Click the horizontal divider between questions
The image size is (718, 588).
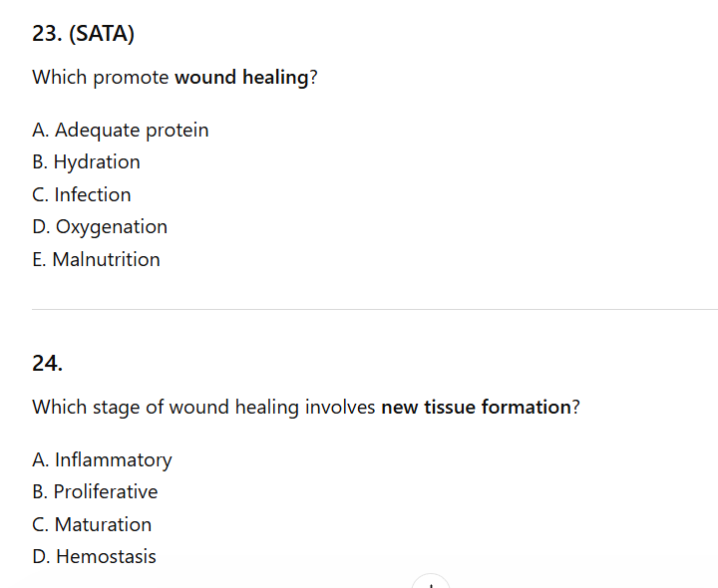374,309
